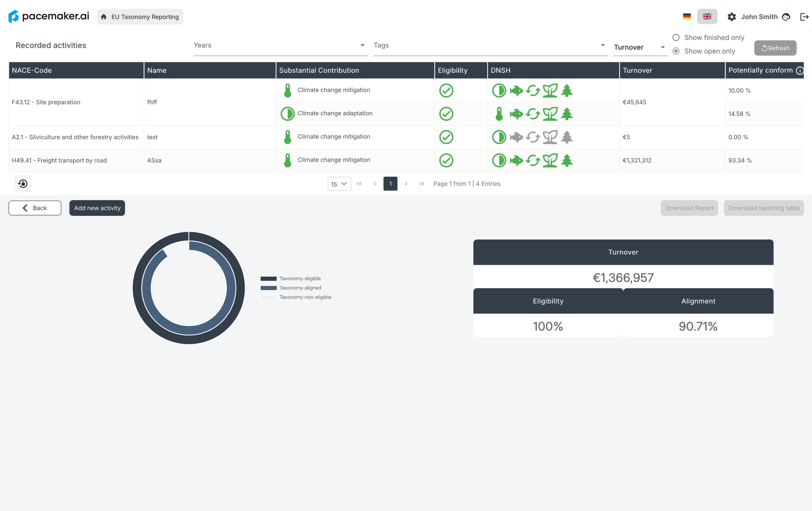Switch language with the German flag
Viewport: 812px width, 511px height.
coord(687,17)
